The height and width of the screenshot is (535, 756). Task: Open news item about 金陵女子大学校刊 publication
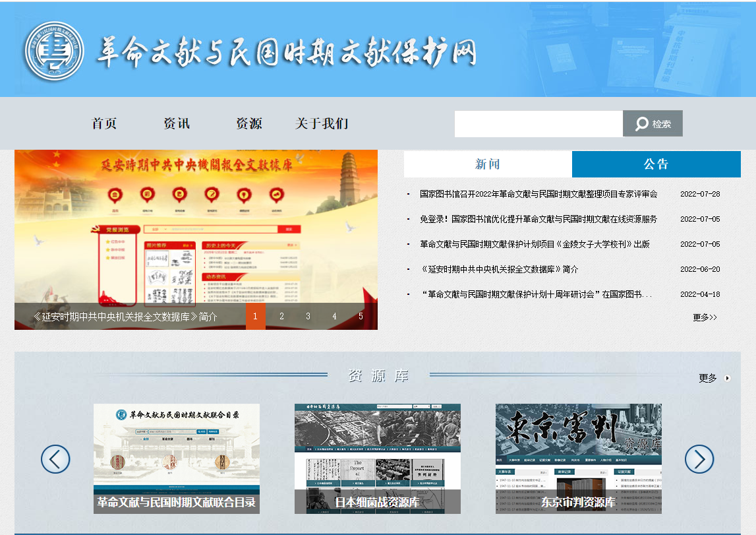(535, 244)
